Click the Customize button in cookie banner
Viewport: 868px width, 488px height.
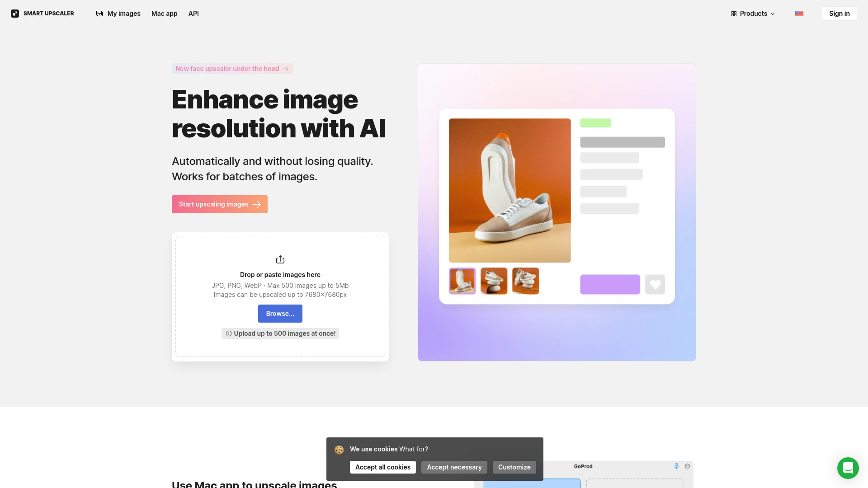[x=514, y=467]
